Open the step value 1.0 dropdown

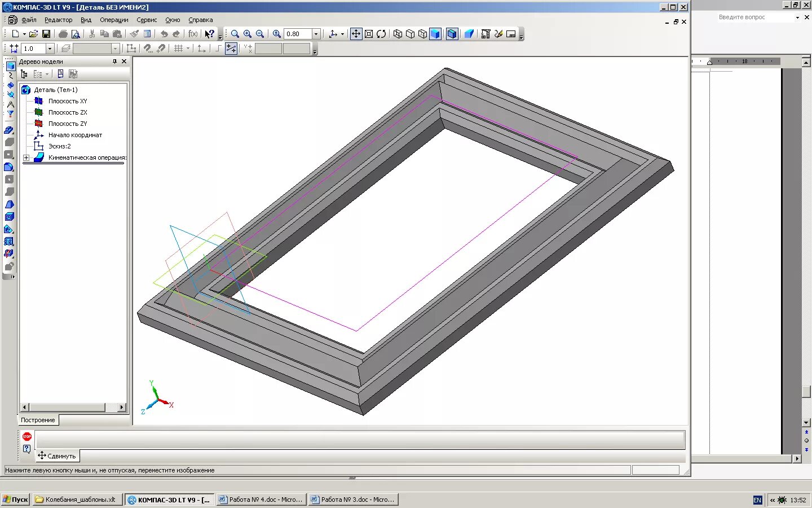[x=50, y=49]
